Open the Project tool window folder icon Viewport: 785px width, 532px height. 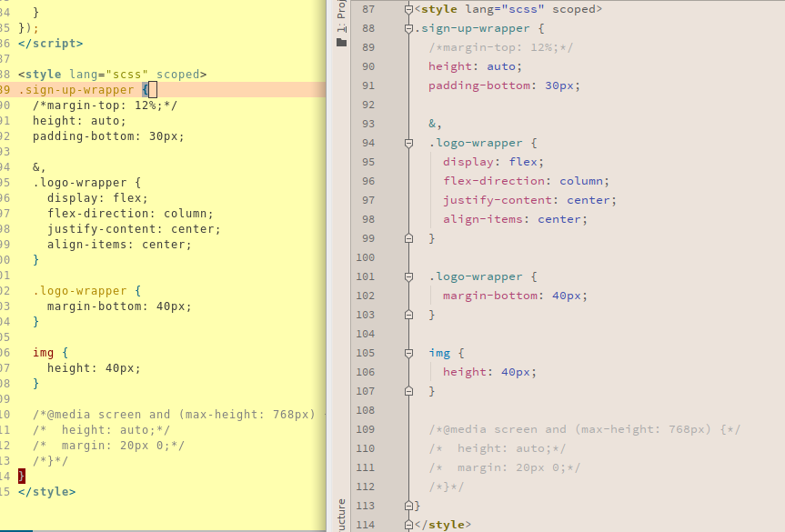click(x=341, y=43)
